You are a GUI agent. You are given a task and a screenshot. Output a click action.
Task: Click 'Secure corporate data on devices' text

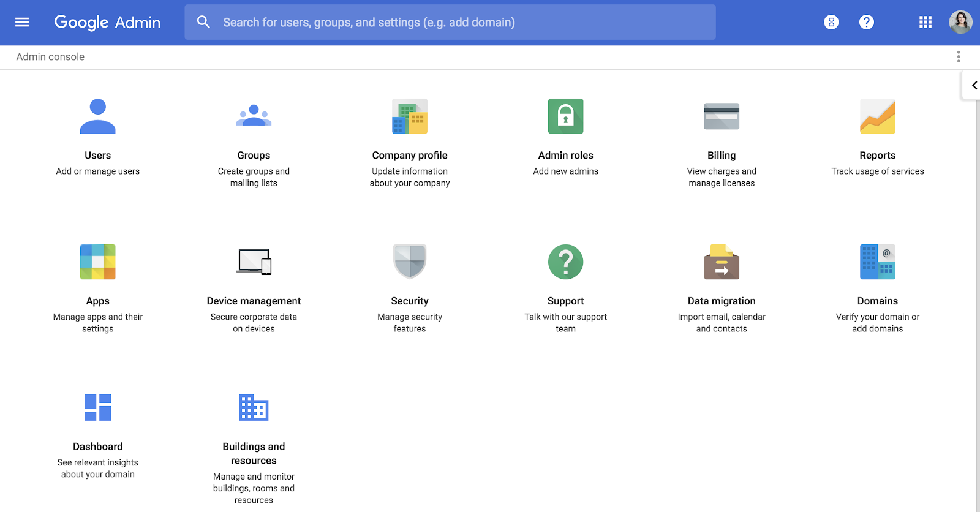[254, 323]
